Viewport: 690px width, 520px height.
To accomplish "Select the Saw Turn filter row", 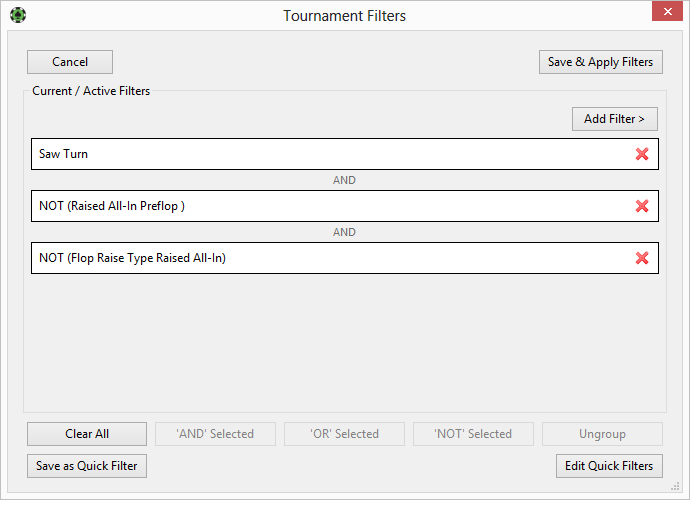I will (x=345, y=154).
